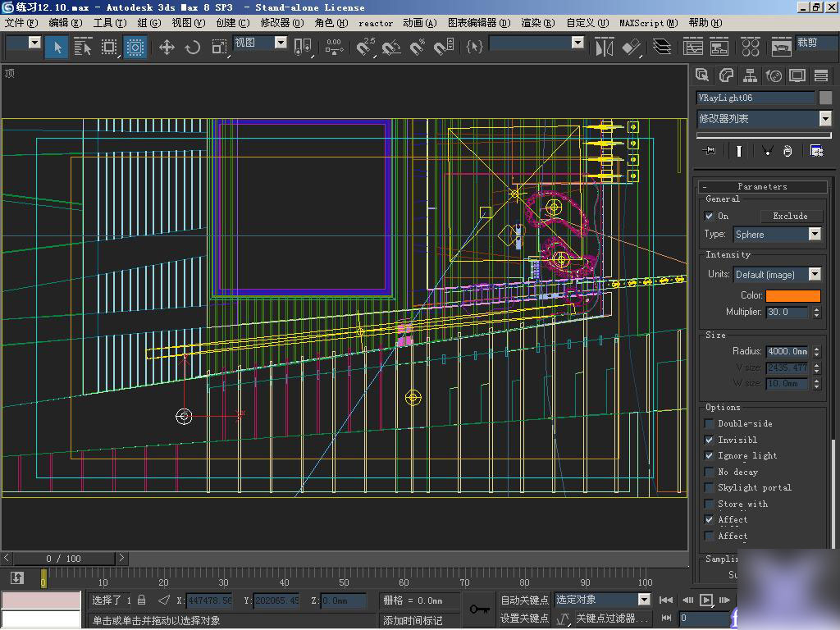Toggle Angle Snap on the toolbar

[x=391, y=48]
